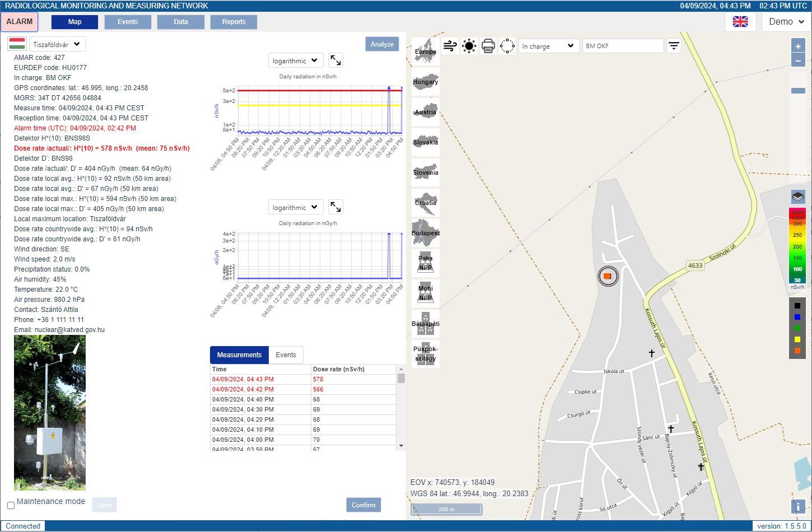Image resolution: width=812 pixels, height=532 pixels.
Task: Click the Analyze button
Action: click(x=382, y=44)
